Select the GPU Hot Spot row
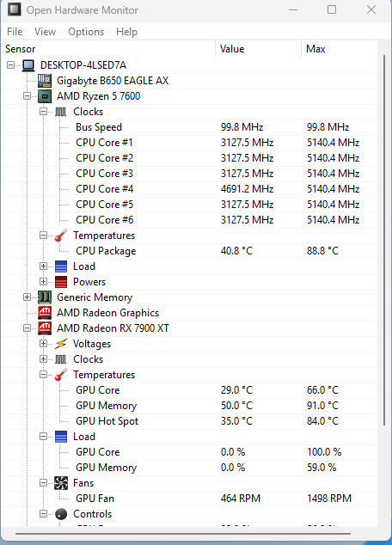The height and width of the screenshot is (545, 392). point(189,421)
